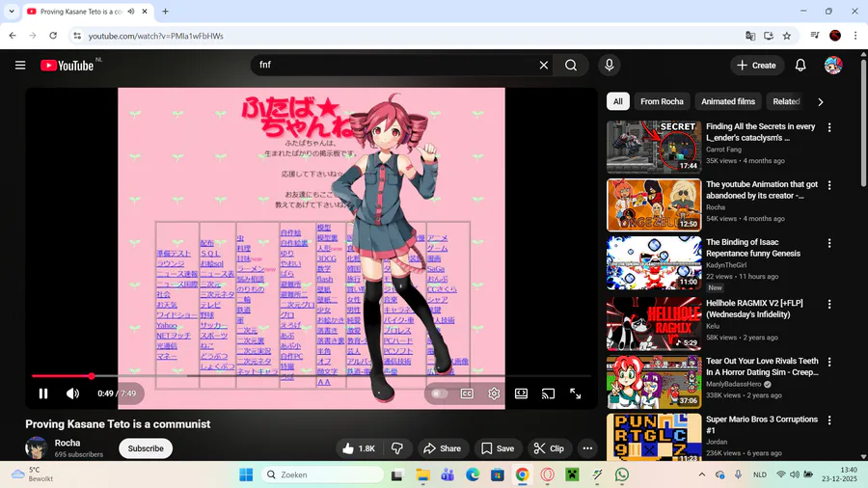Open the Microsoft Store from the taskbar
Image resolution: width=868 pixels, height=488 pixels.
tap(497, 474)
